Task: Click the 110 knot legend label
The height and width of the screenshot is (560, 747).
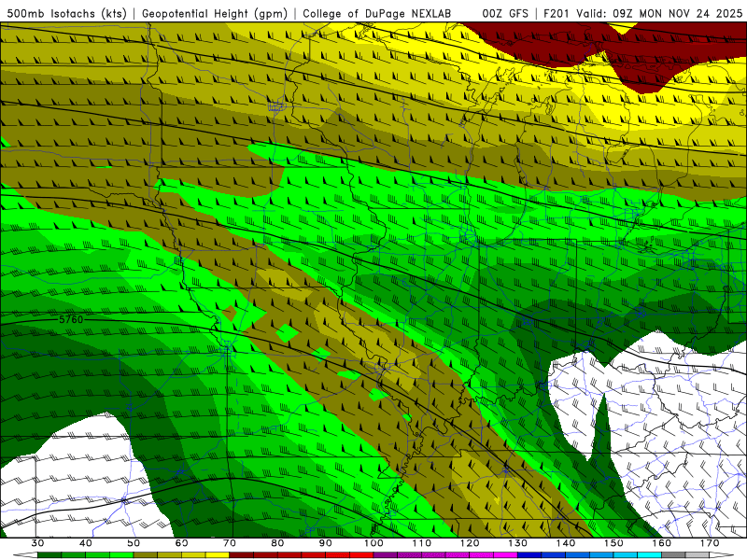Action: point(422,543)
